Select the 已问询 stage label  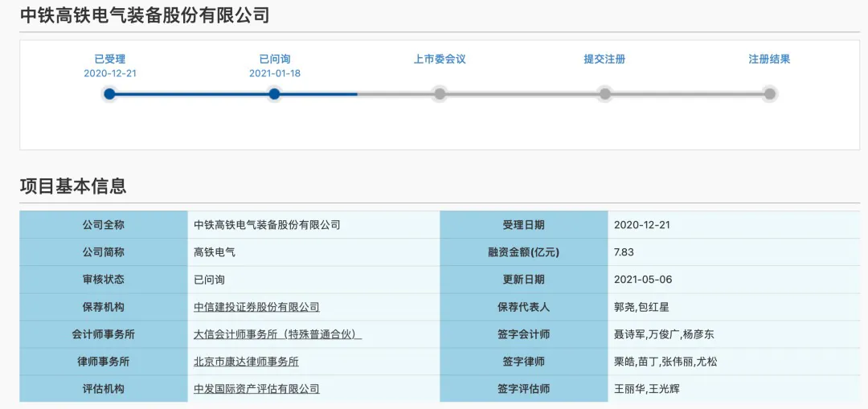[275, 59]
